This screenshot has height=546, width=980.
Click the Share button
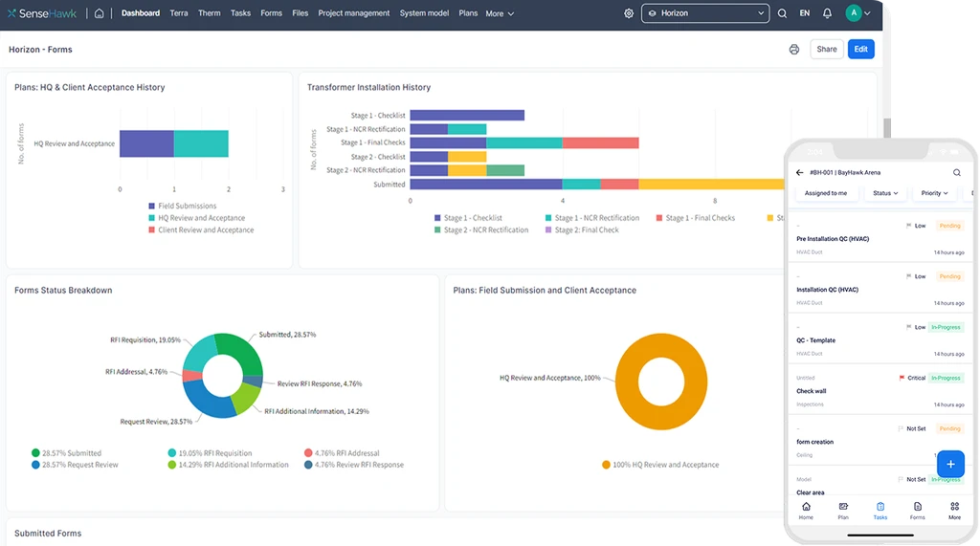(x=826, y=50)
